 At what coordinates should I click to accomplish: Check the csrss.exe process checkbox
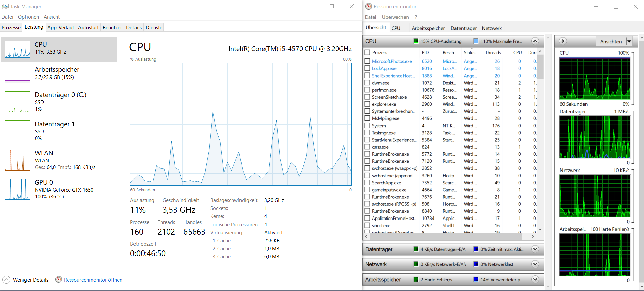367,147
